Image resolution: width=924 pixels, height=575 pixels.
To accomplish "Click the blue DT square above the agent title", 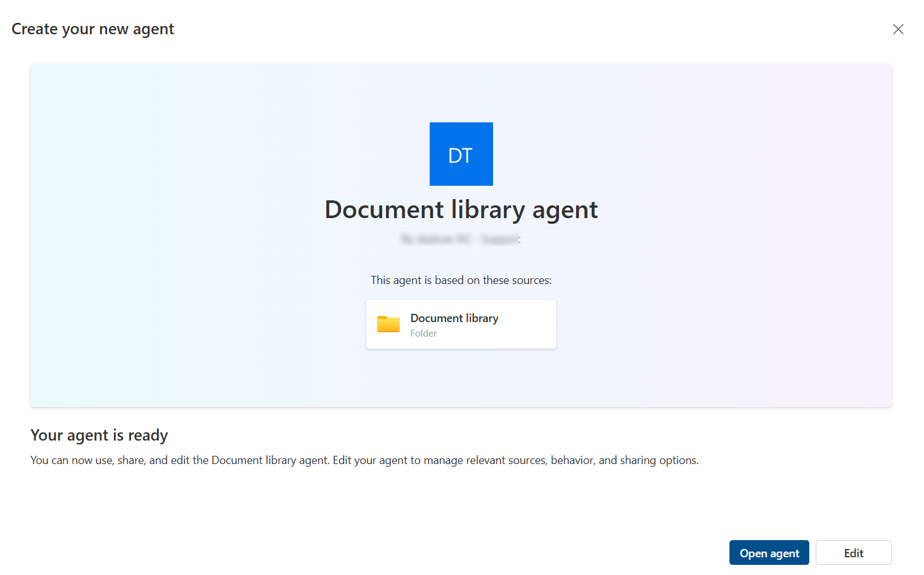I will pyautogui.click(x=461, y=153).
